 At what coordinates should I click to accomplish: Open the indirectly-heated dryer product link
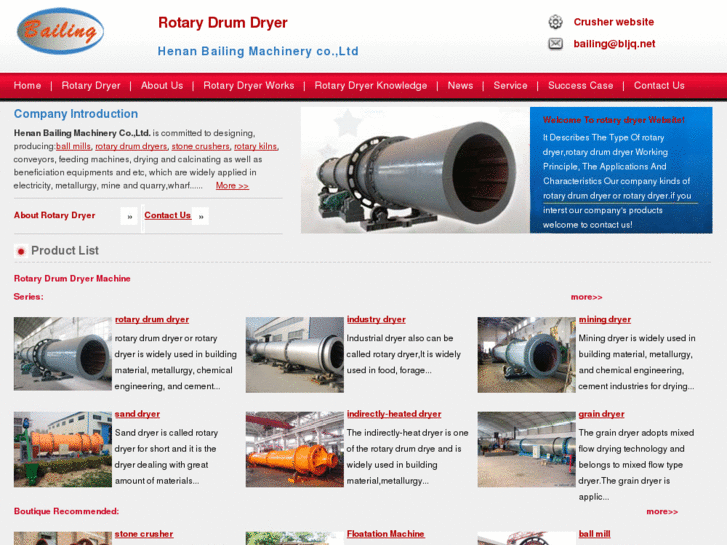(x=394, y=414)
